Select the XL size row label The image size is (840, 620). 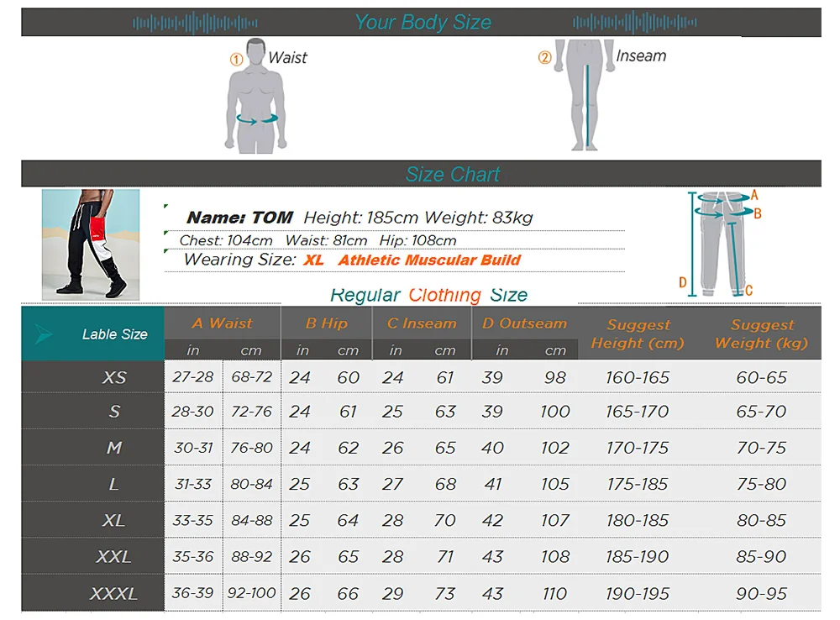[113, 520]
